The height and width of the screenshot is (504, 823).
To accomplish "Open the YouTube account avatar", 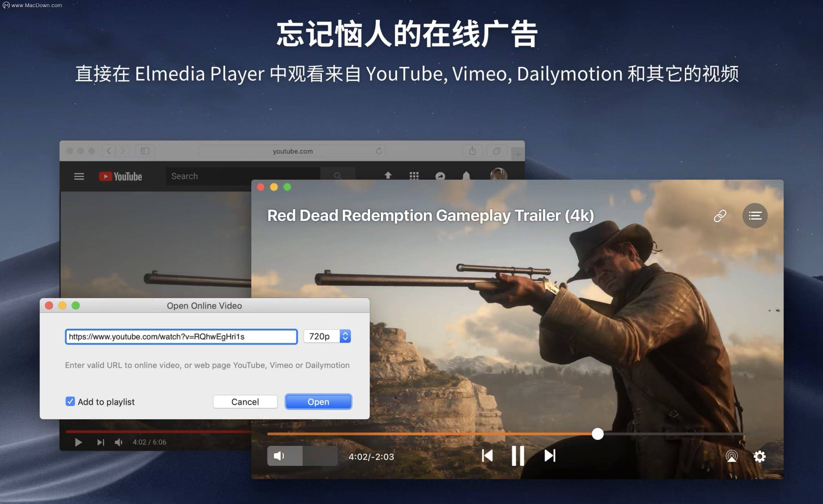I will [499, 174].
